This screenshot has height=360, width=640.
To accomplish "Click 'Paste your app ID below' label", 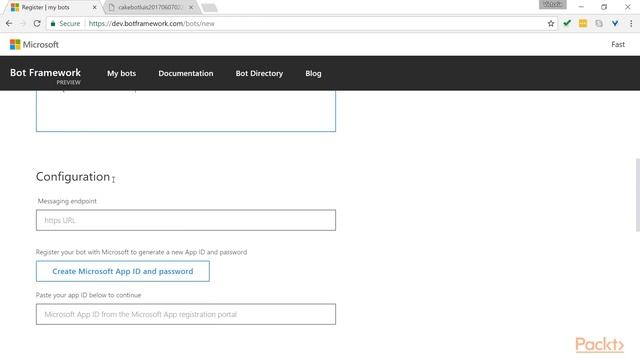I will 88,295.
